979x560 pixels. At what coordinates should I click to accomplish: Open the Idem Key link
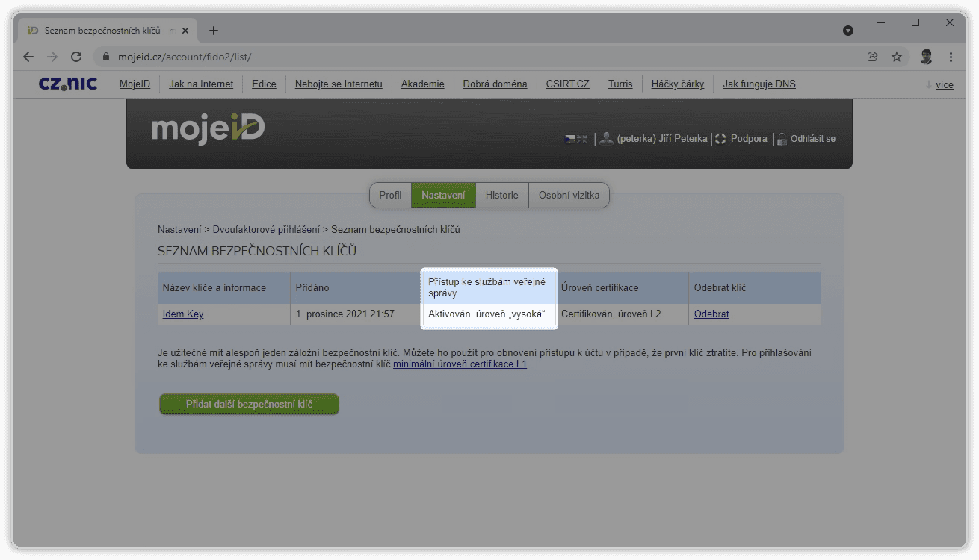tap(183, 314)
